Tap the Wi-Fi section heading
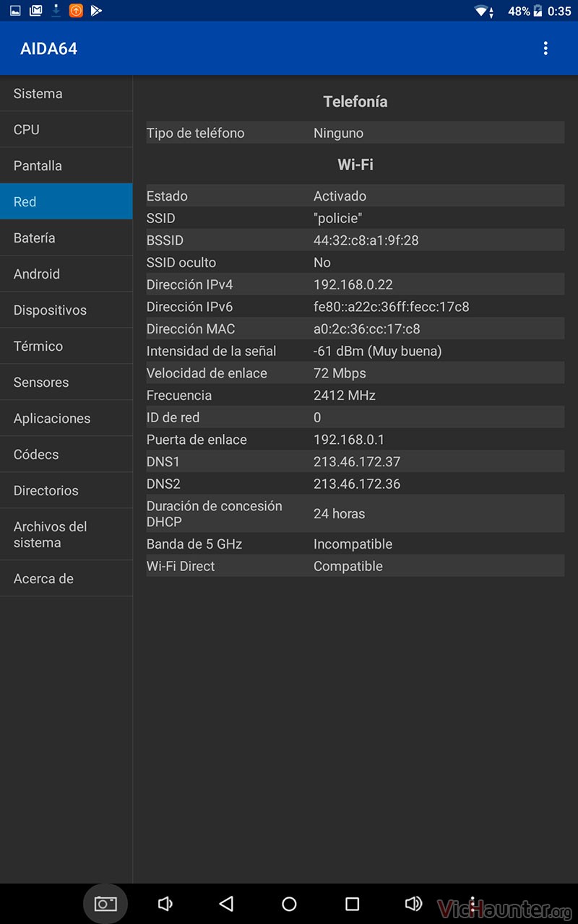Screen dimensions: 578x924 pos(355,165)
